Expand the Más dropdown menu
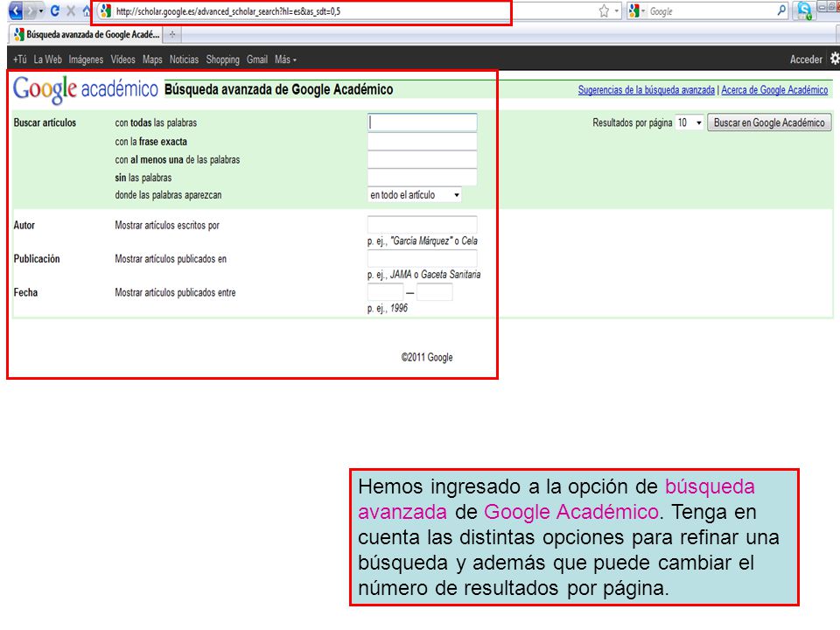840x630 pixels. coord(285,59)
